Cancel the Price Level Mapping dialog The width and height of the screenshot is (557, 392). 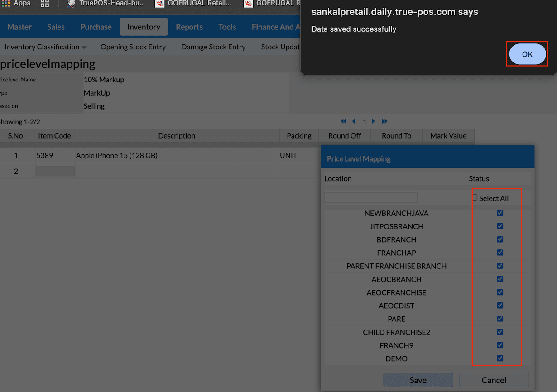point(494,380)
